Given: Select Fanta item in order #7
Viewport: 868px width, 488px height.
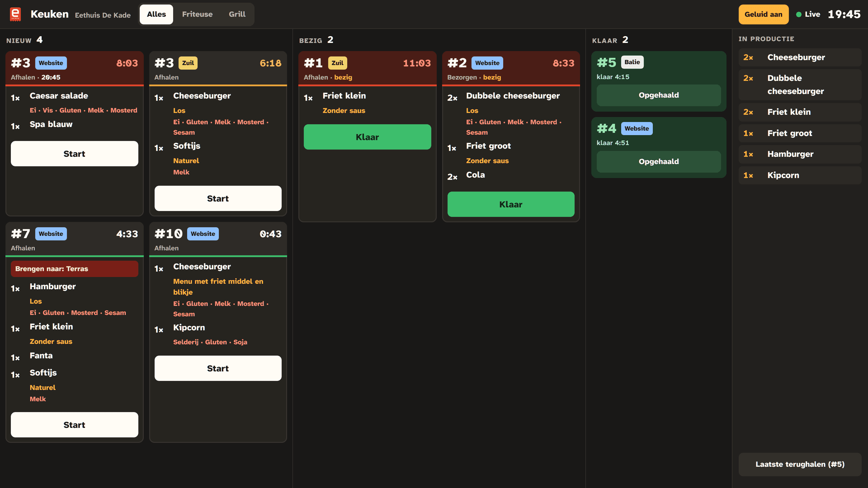Looking at the screenshot, I should pyautogui.click(x=41, y=356).
